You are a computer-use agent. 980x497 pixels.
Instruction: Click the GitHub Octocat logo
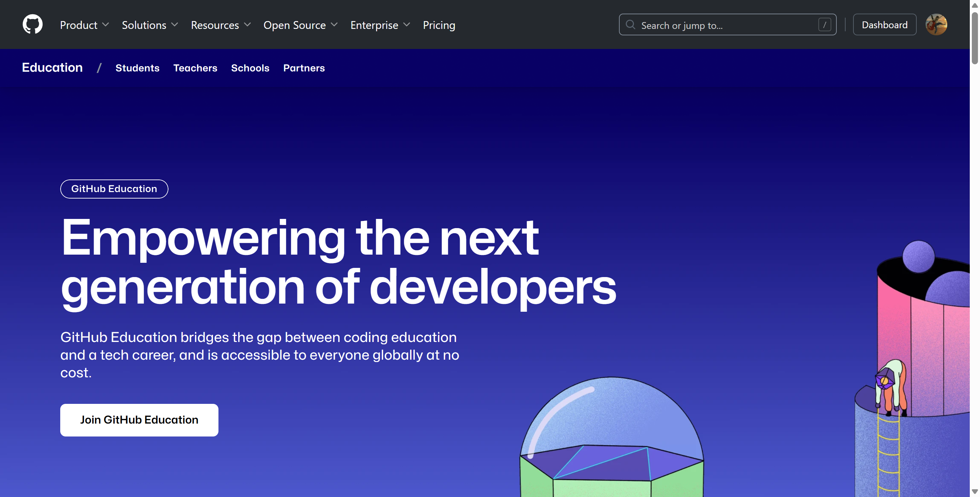(33, 24)
